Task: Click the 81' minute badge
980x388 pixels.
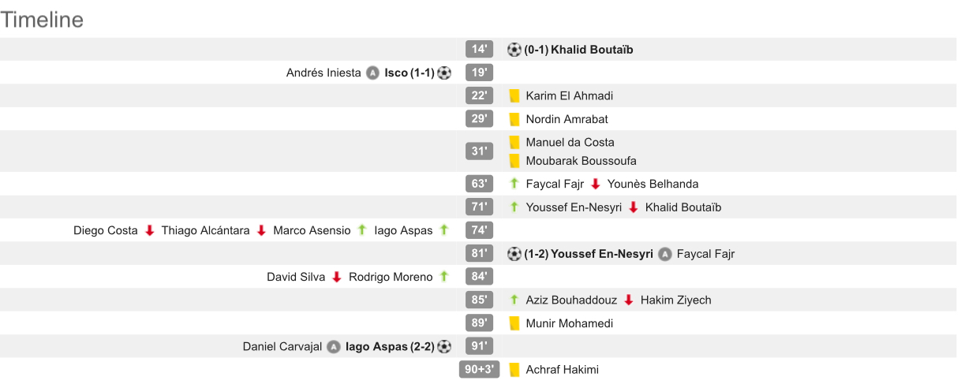Action: [x=479, y=254]
